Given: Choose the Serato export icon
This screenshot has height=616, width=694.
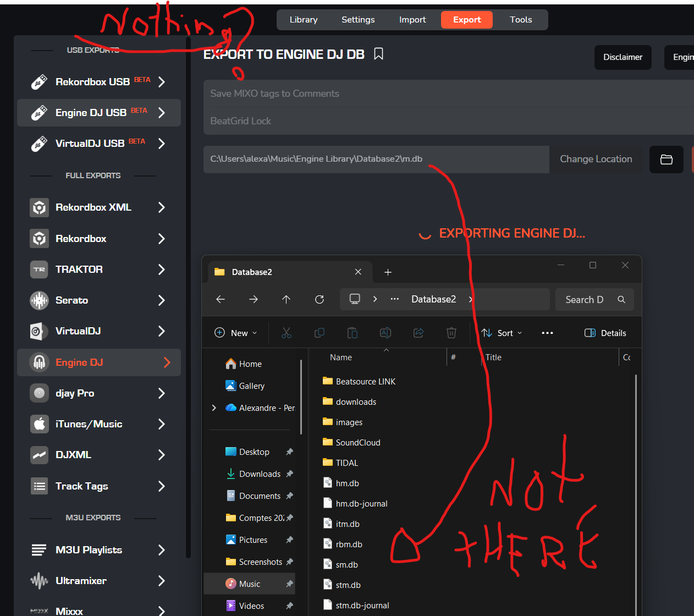Looking at the screenshot, I should tap(39, 300).
